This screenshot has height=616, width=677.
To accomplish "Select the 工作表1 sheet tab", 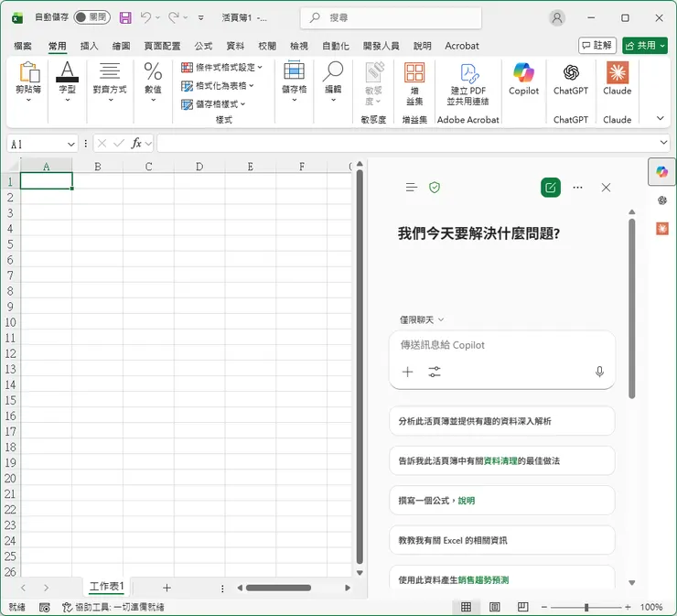I will pos(107,586).
